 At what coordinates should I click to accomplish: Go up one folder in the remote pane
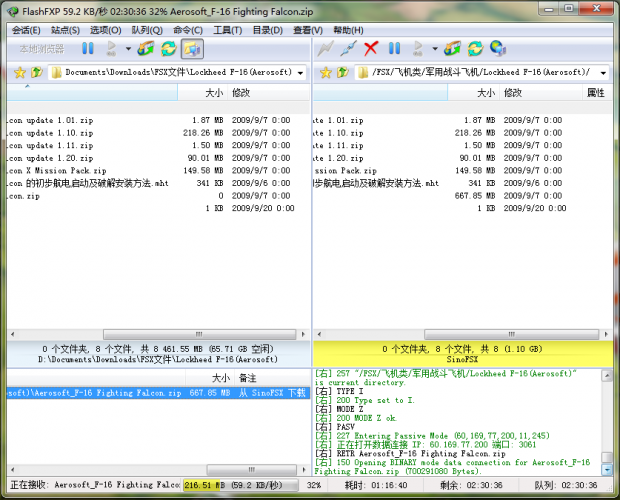tap(342, 73)
